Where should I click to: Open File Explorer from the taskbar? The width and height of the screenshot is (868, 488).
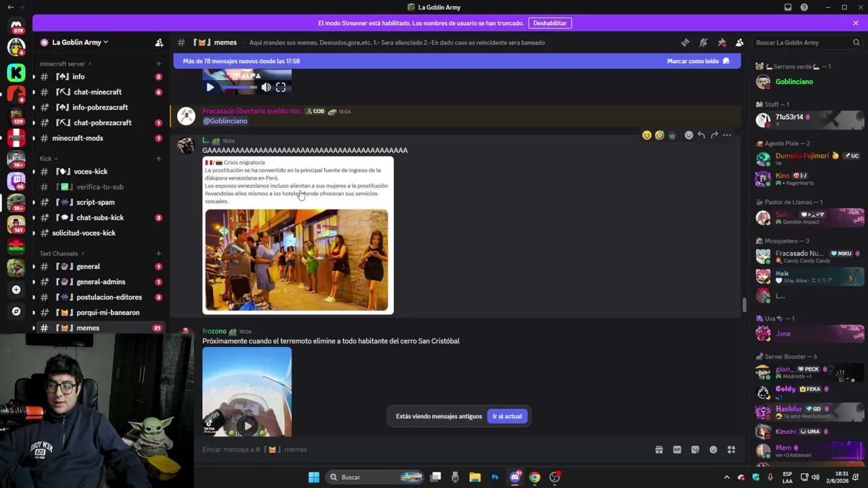coord(475,477)
